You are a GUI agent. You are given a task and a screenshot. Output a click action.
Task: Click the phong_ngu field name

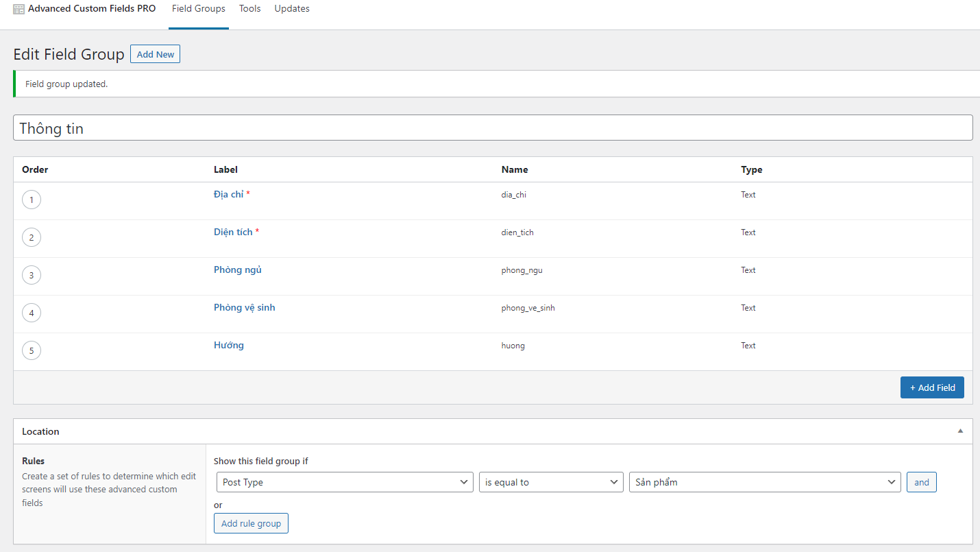point(522,270)
